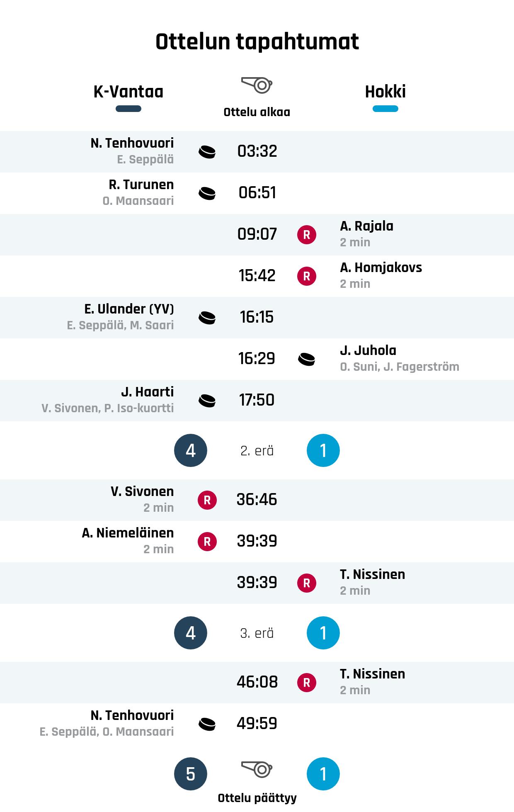Click the light blue bar under Hokki

pyautogui.click(x=385, y=109)
